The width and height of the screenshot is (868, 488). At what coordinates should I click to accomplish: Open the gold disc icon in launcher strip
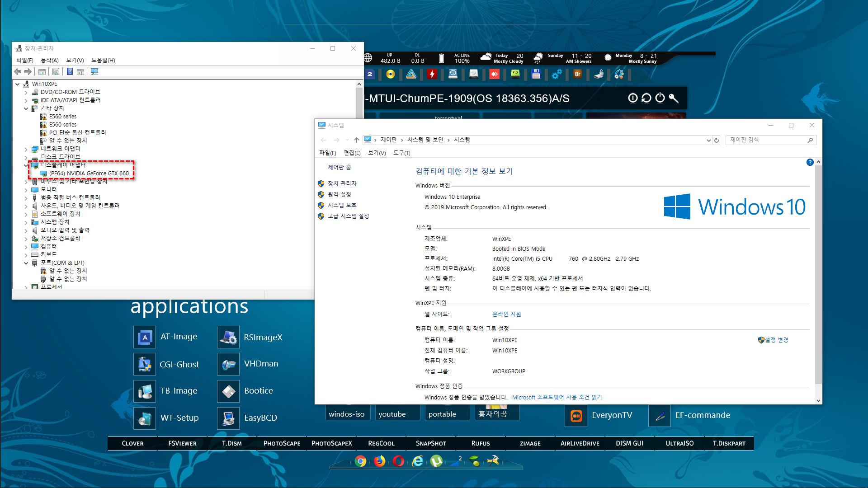pyautogui.click(x=391, y=74)
